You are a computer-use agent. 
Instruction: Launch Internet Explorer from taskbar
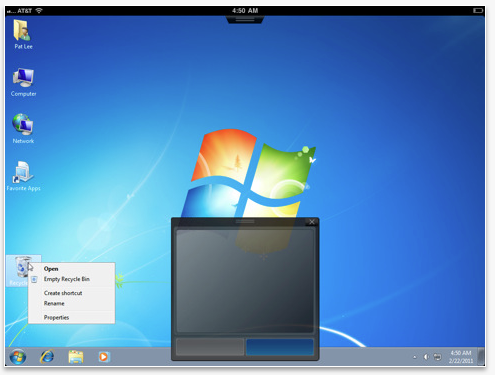[47, 357]
